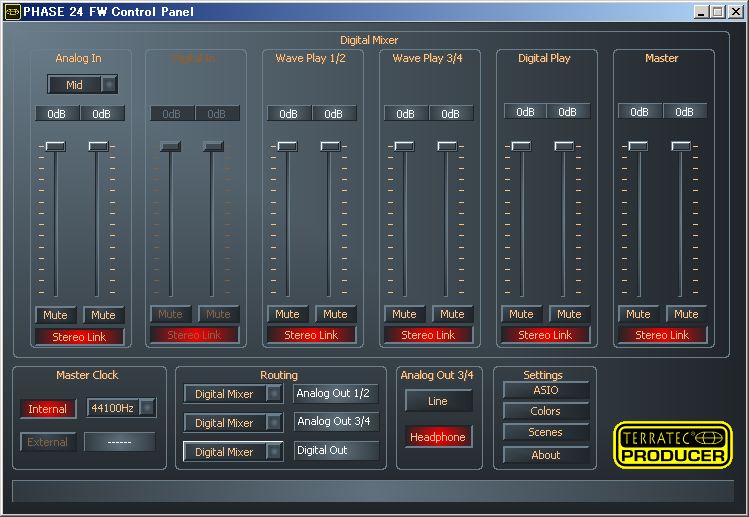Click Digital Play right 0dB value field
The height and width of the screenshot is (517, 749).
click(567, 112)
